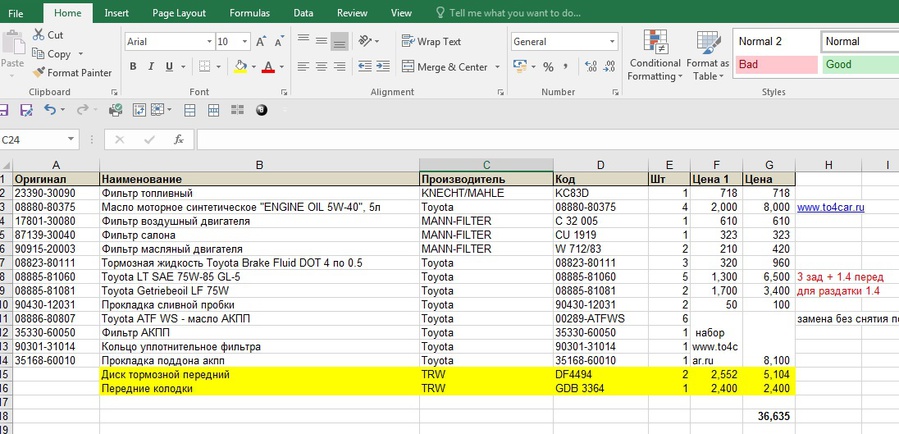Center cell text horizontally

(322, 67)
